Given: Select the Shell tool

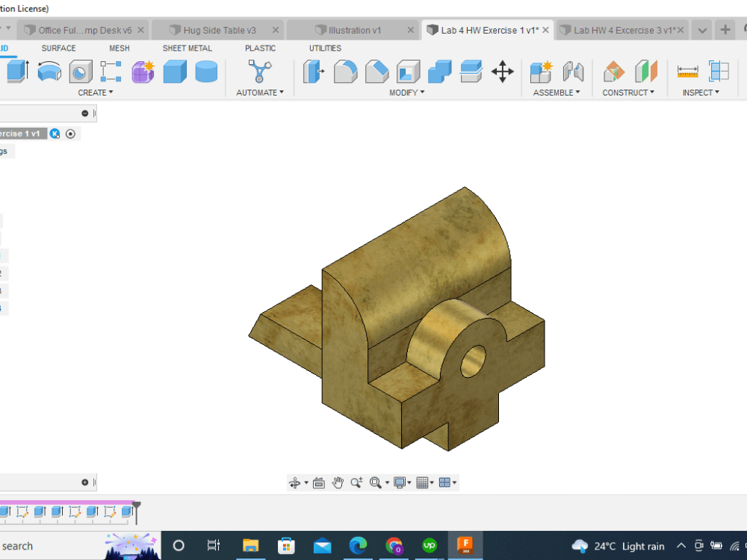Looking at the screenshot, I should tap(409, 72).
